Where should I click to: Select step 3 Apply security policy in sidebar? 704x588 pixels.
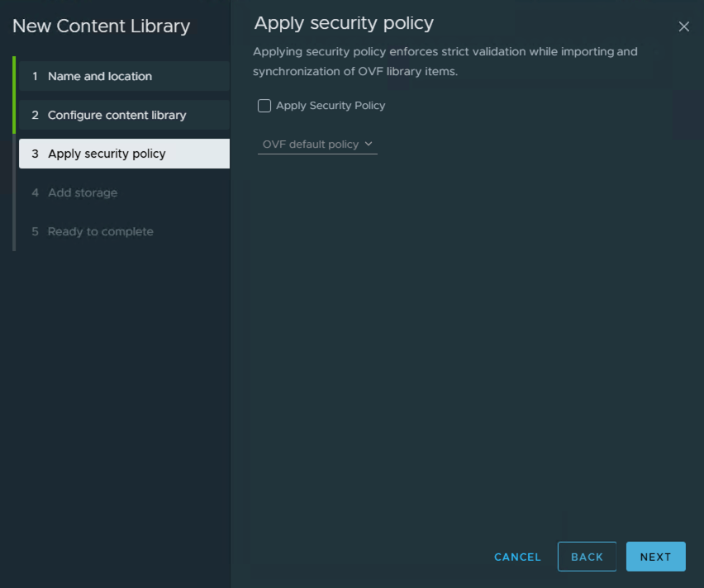tap(107, 154)
